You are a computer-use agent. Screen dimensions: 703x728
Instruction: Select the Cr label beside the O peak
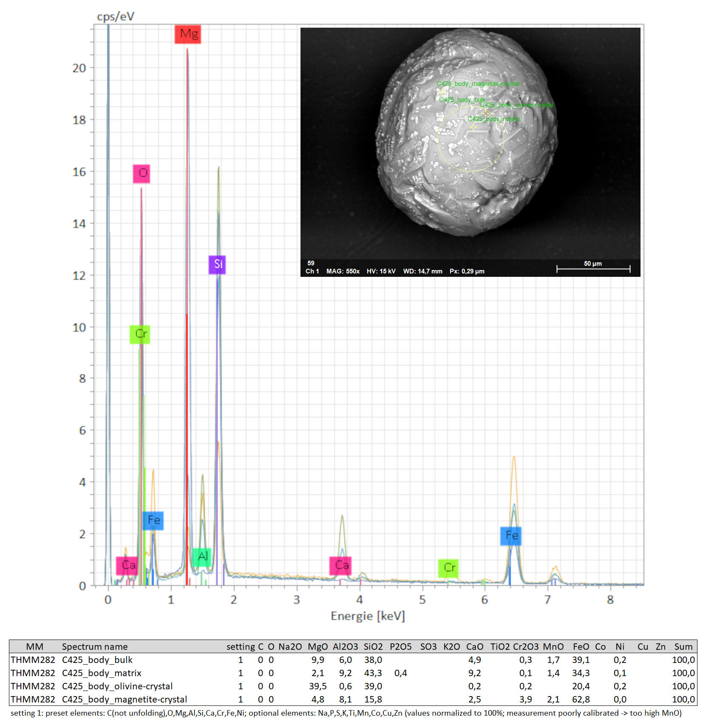click(x=140, y=334)
